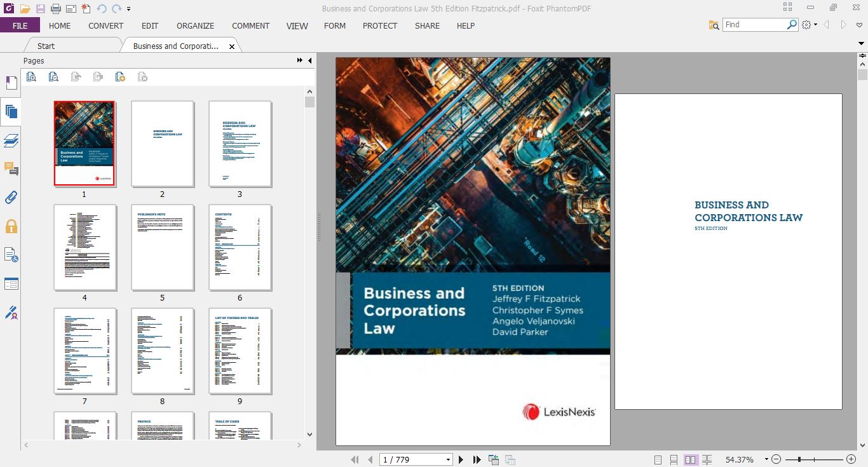Click the Save disk icon in quick access
Viewport: 868px width, 467px height.
pos(40,9)
